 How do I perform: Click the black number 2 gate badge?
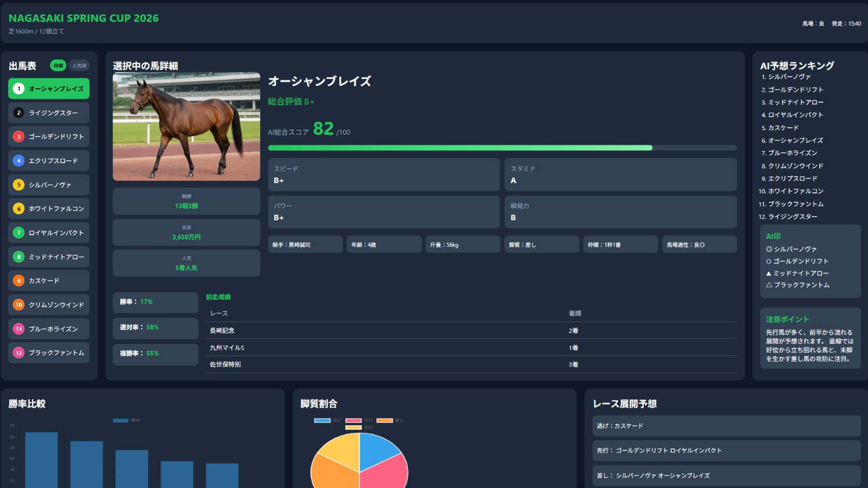coord(19,113)
